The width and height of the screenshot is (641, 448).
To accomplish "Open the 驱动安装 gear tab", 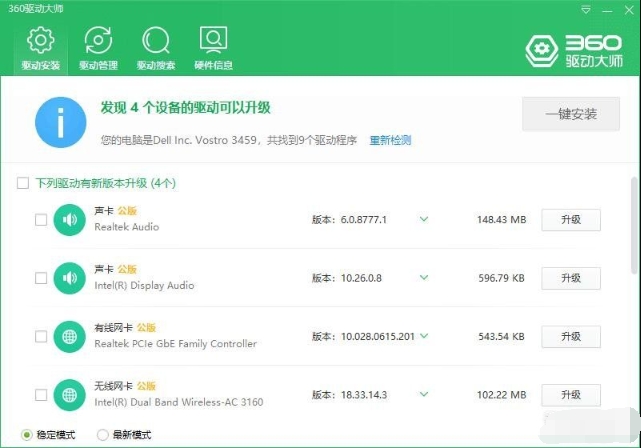I will [x=40, y=48].
